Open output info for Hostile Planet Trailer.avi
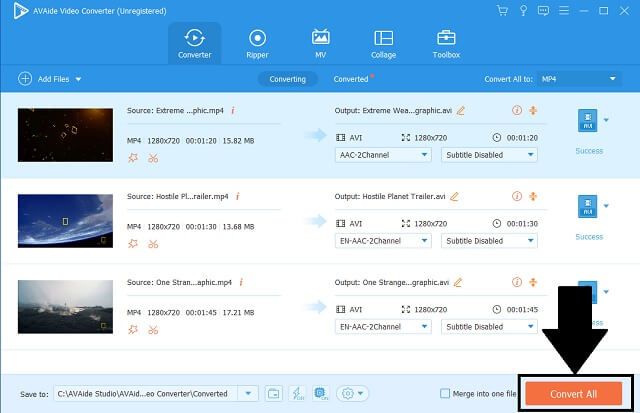 pos(517,196)
